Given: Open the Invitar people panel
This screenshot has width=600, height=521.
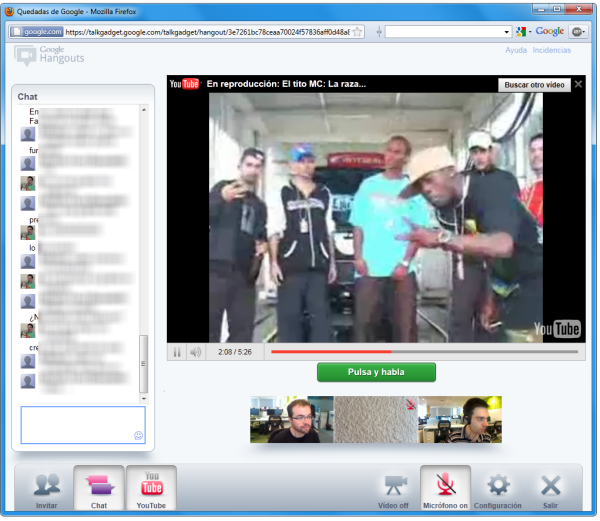Looking at the screenshot, I should [x=47, y=490].
